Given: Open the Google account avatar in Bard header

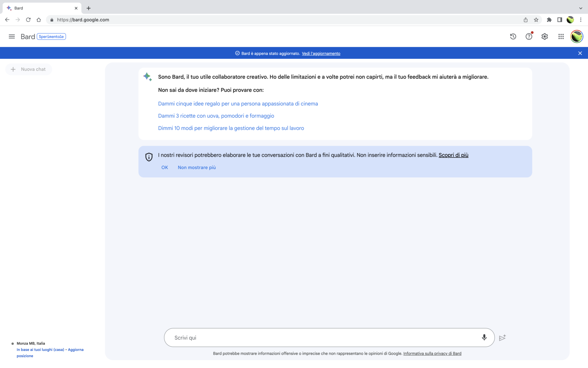Looking at the screenshot, I should point(577,36).
